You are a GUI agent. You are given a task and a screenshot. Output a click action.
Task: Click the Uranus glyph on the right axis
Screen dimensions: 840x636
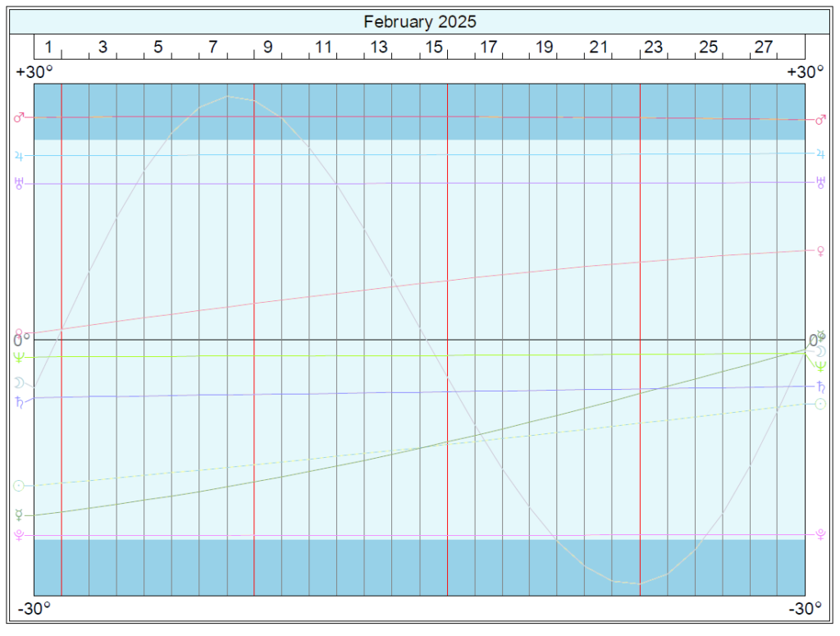click(x=820, y=183)
